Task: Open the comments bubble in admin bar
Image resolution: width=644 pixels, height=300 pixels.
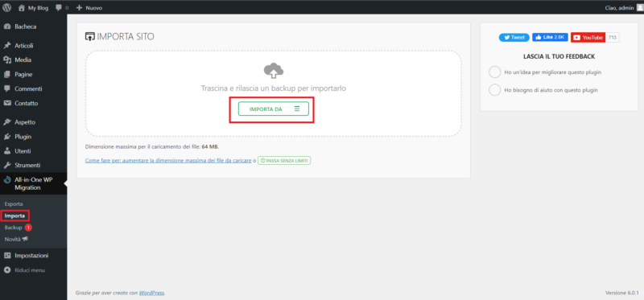Action: 62,8
